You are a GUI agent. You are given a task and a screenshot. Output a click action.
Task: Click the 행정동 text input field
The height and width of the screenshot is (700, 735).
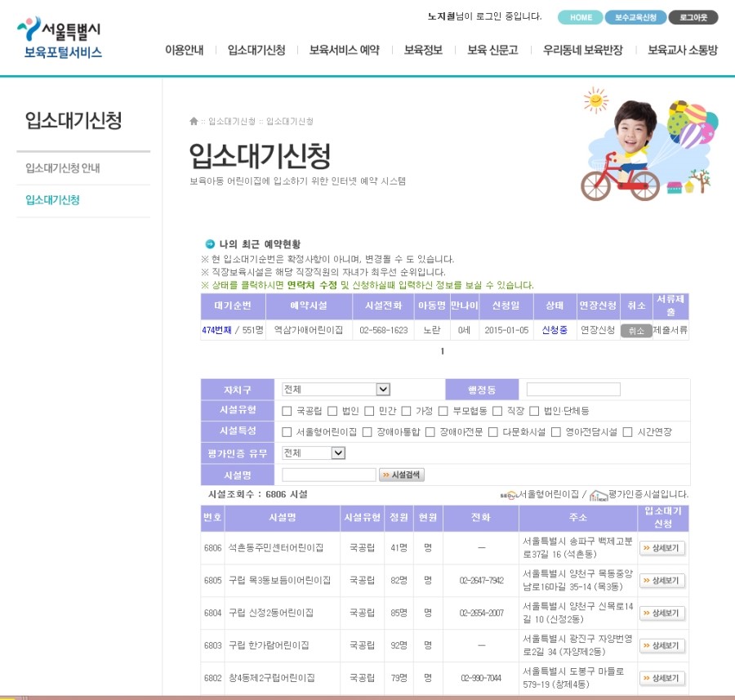pos(573,390)
